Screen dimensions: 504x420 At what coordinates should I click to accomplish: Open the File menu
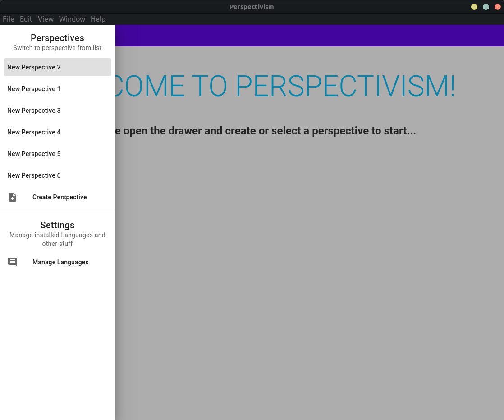[x=9, y=19]
